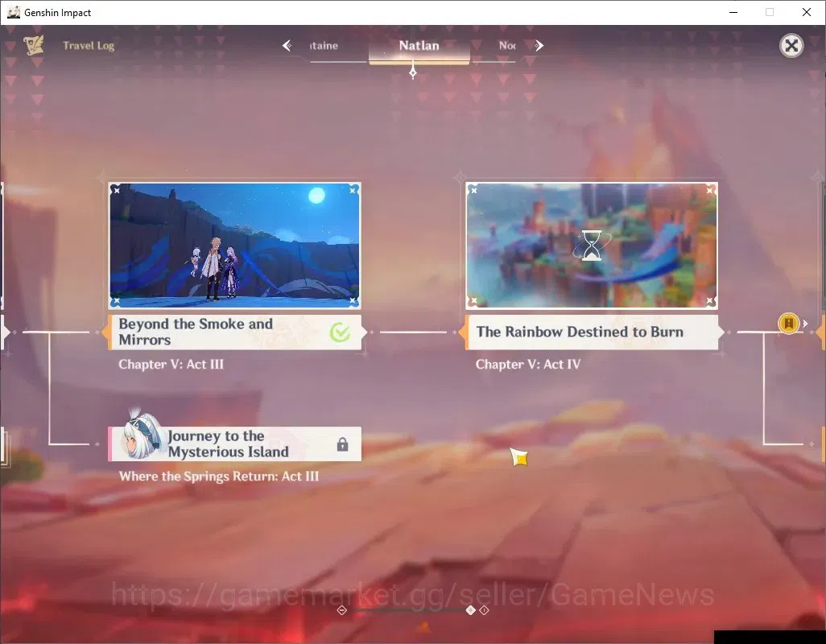Go to previous region with left arrow
The image size is (826, 644).
[x=287, y=46]
